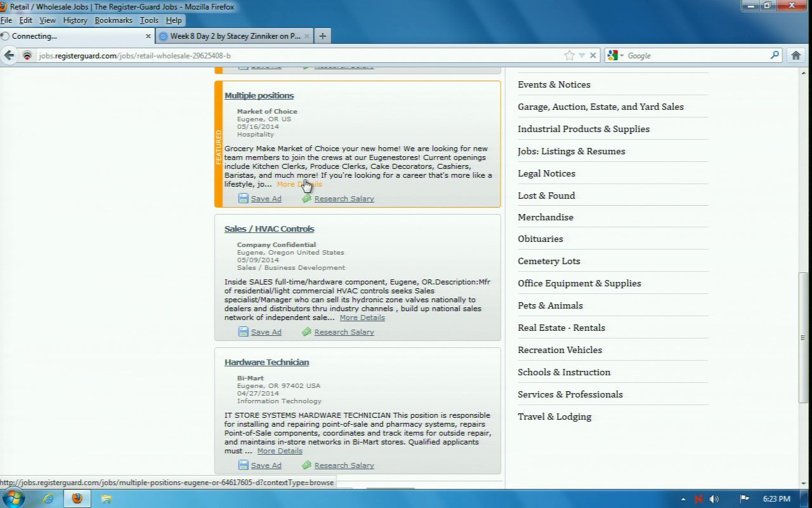This screenshot has height=508, width=812.
Task: Click the Home icon in toolbar
Action: [796, 55]
